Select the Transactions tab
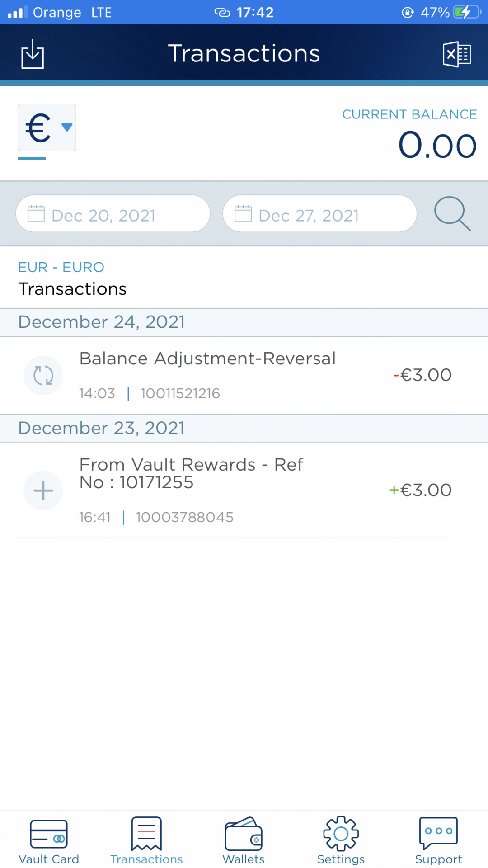488x868 pixels. [x=146, y=840]
